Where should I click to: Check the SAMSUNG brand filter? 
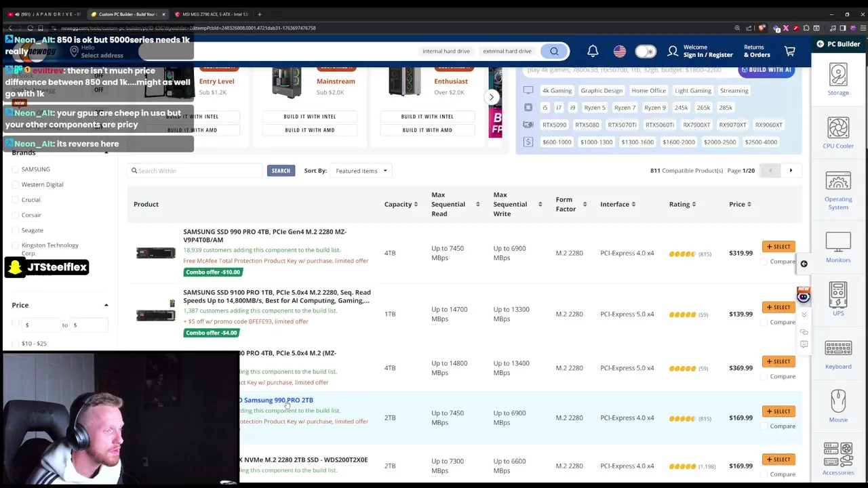(x=16, y=169)
